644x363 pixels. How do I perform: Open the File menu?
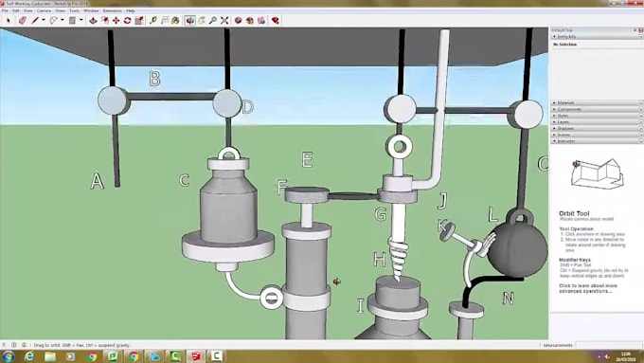(5, 10)
